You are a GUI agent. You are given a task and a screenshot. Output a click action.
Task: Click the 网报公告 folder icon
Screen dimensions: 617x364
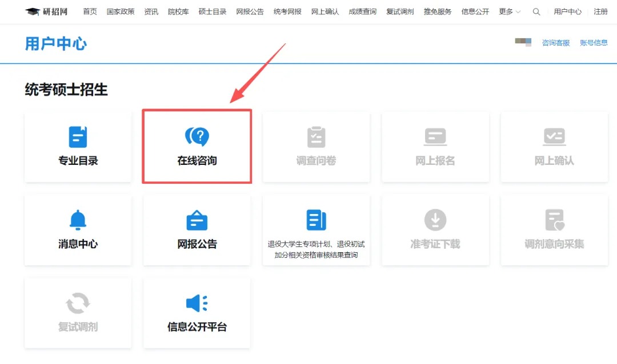[197, 220]
